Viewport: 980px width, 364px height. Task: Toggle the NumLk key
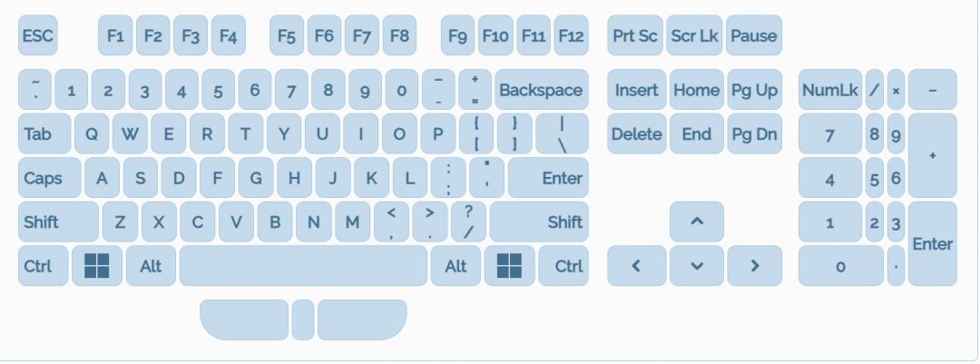pos(830,90)
